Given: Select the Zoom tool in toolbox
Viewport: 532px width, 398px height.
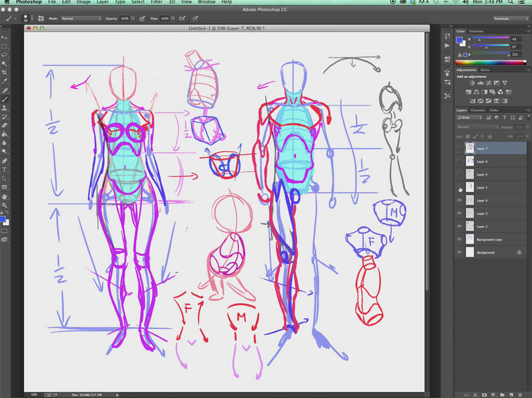Looking at the screenshot, I should click(4, 205).
